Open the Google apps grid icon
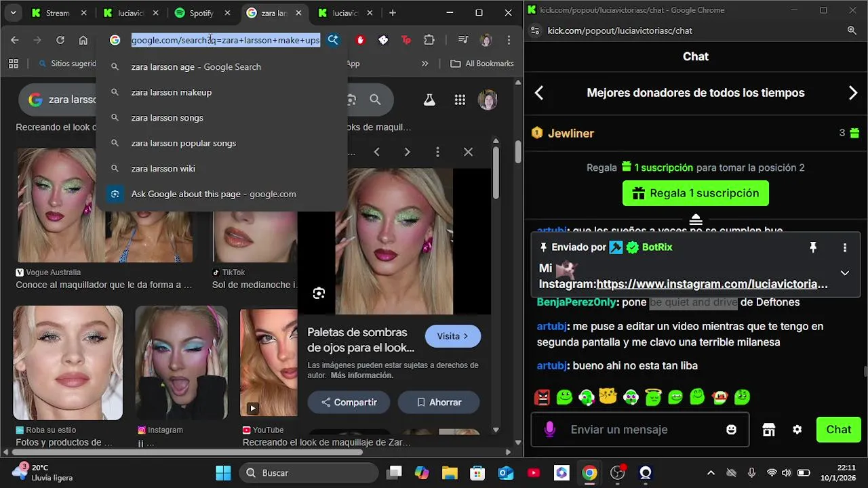 (x=460, y=100)
